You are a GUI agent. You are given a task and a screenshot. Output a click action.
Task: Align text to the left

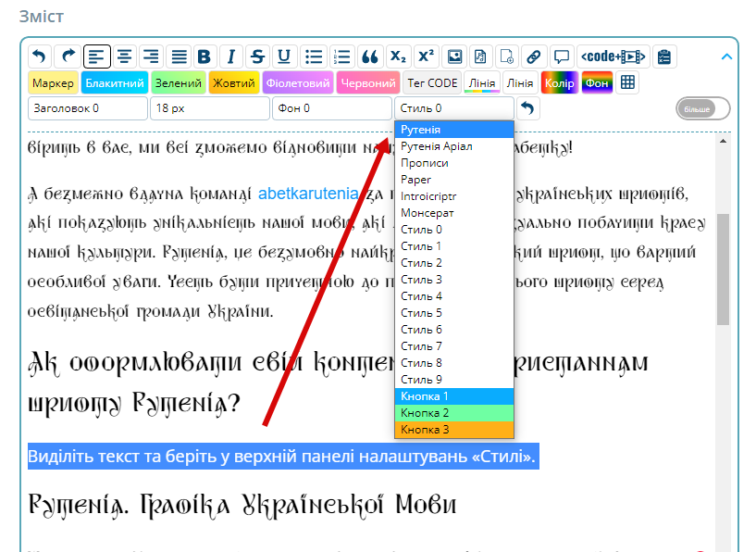(96, 56)
